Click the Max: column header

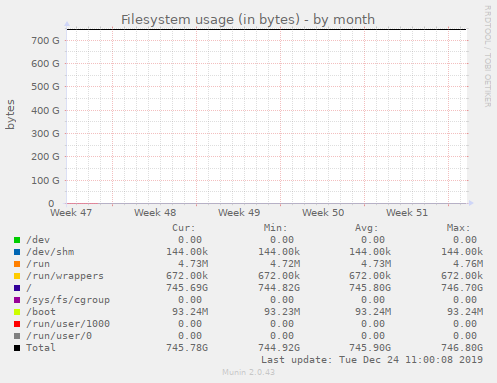(x=458, y=228)
